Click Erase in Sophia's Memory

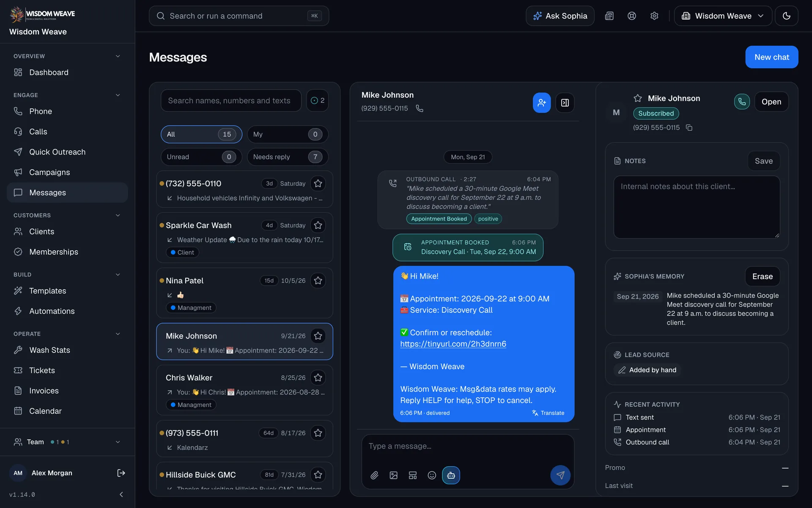pos(762,276)
